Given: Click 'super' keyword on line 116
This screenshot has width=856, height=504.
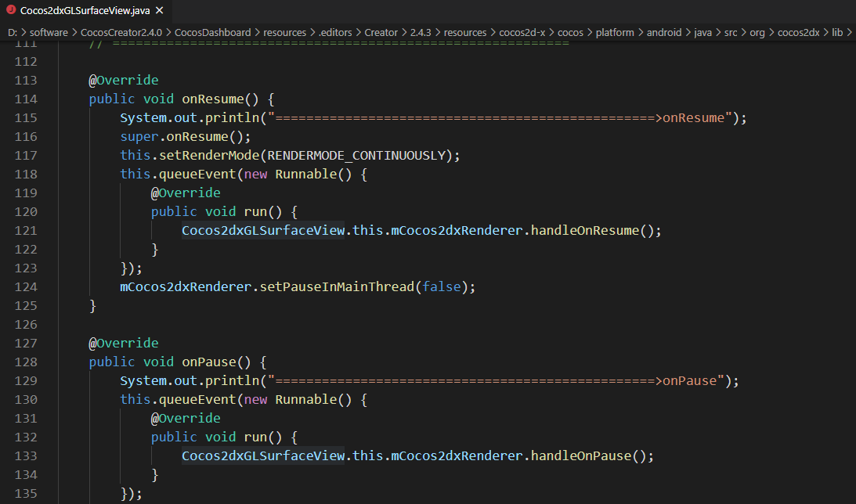Looking at the screenshot, I should [139, 137].
